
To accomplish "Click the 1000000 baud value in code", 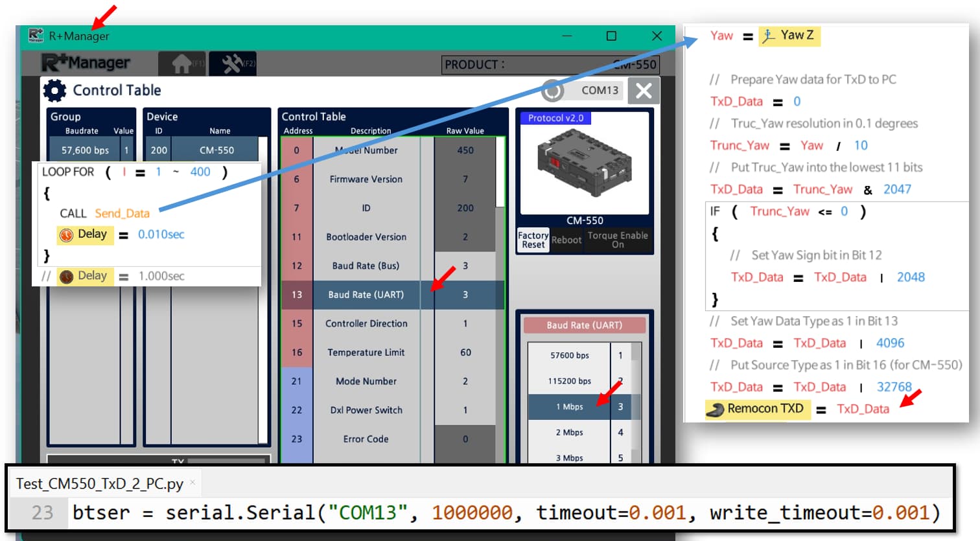I will click(x=472, y=513).
